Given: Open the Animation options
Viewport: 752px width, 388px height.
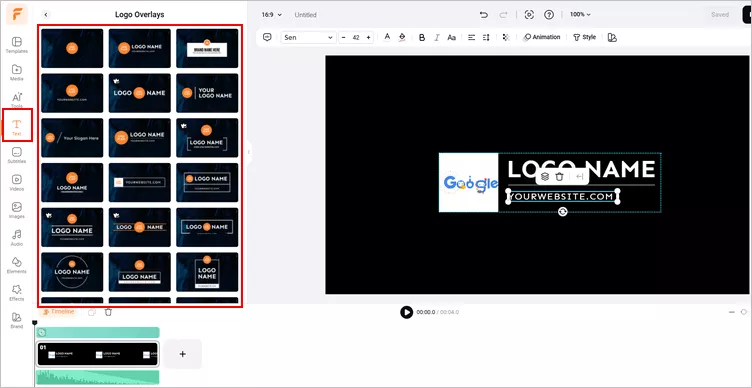Looking at the screenshot, I should 541,37.
